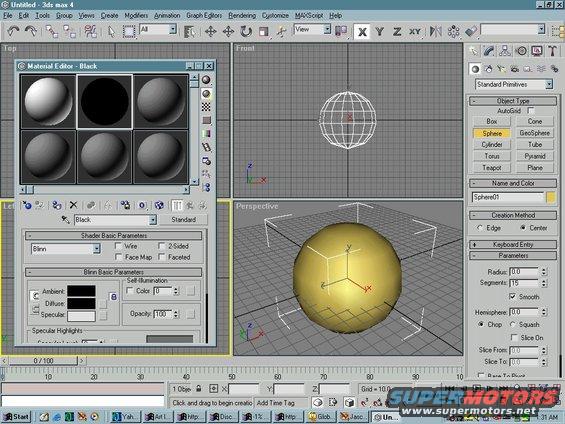Collapse the Object Type rollout

pyautogui.click(x=513, y=101)
